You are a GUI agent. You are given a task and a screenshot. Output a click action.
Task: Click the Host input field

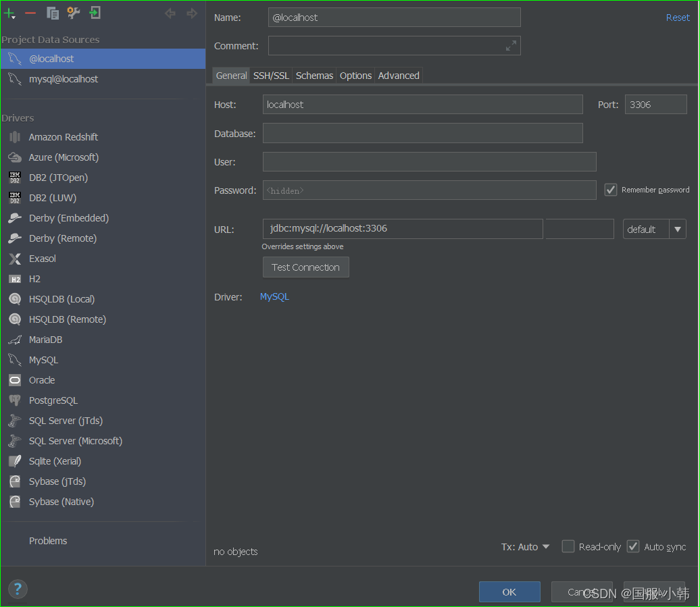[423, 105]
